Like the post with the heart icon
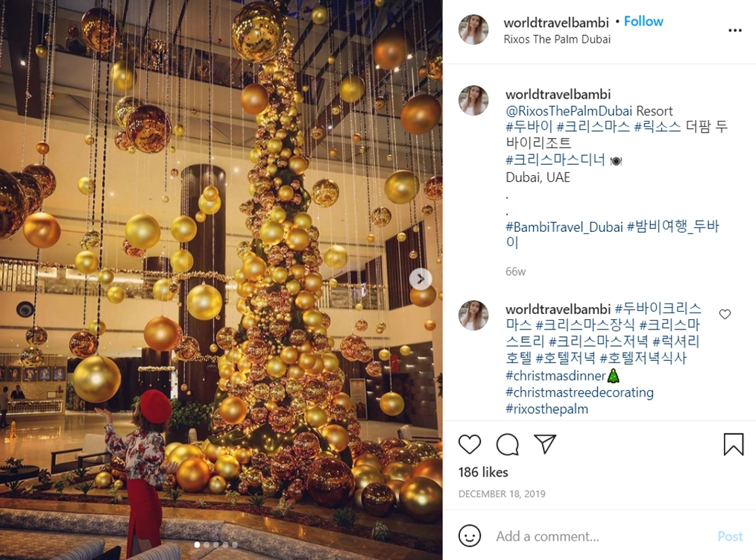 click(469, 444)
